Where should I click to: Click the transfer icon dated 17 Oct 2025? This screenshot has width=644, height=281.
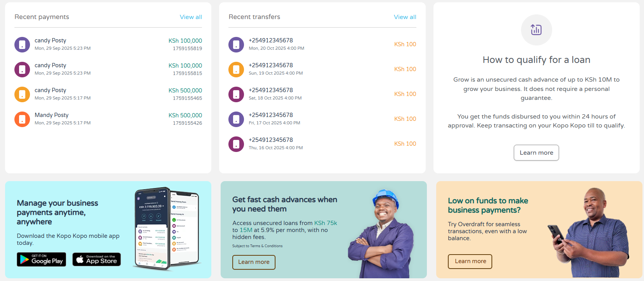(x=236, y=119)
